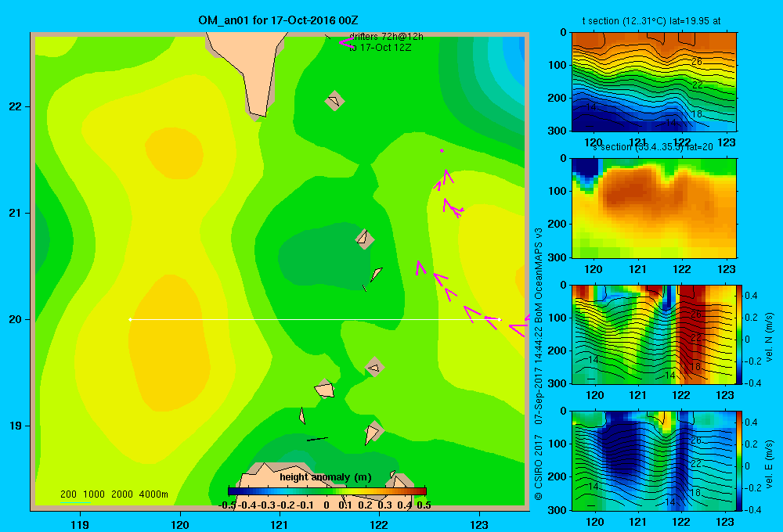Image resolution: width=783 pixels, height=532 pixels.
Task: Click the -0.4 tick on vel. E colorbar
Action: pyautogui.click(x=752, y=509)
